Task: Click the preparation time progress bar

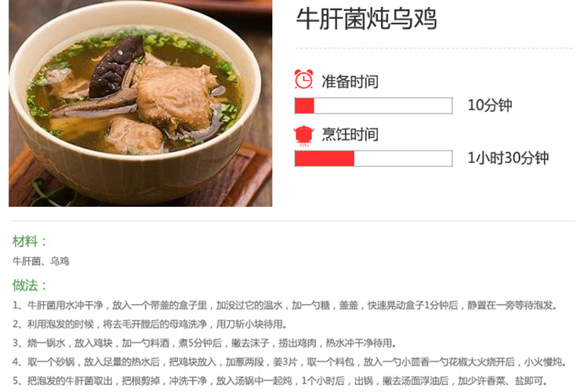Action: 373,105
